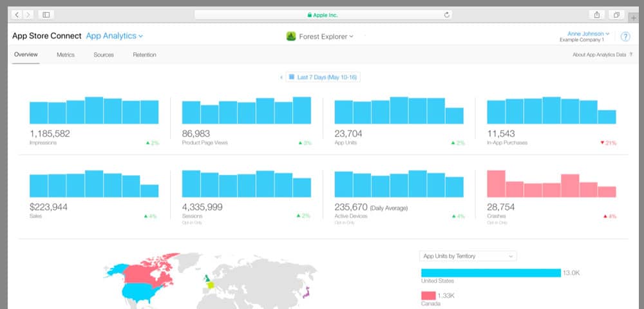Click the 1.33K Canada value
Screen dimensions: 644x309
(445, 295)
